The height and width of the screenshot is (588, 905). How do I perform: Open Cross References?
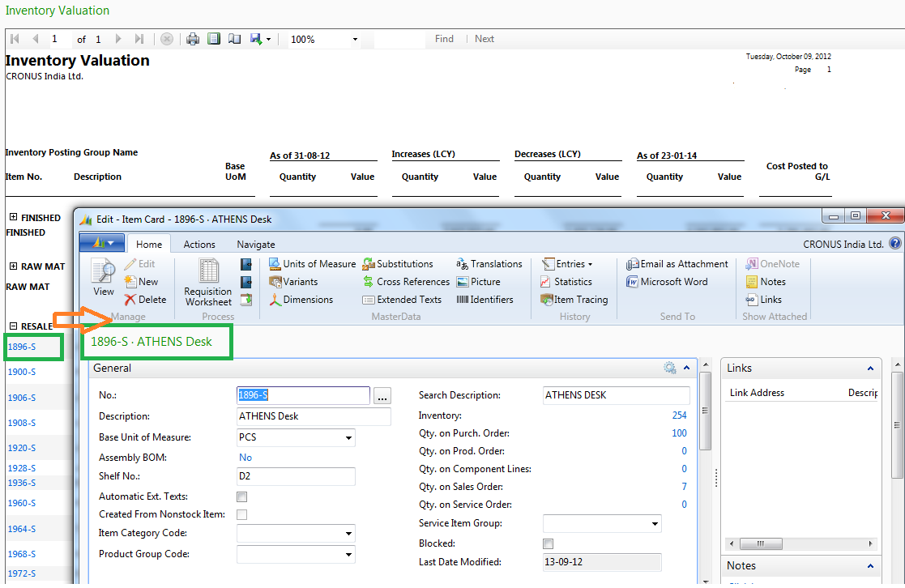click(406, 282)
